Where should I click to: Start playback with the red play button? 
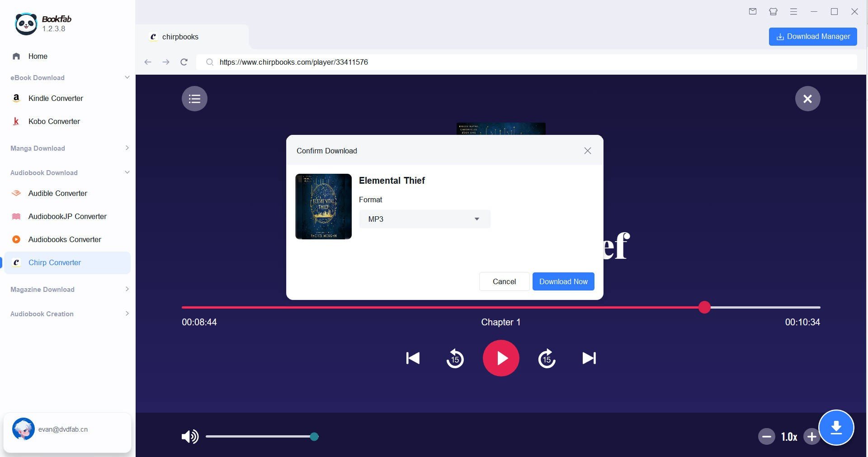pyautogui.click(x=501, y=358)
